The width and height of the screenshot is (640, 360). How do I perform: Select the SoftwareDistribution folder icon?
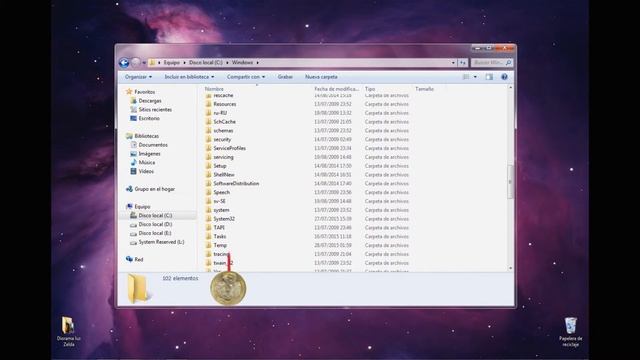pos(209,184)
